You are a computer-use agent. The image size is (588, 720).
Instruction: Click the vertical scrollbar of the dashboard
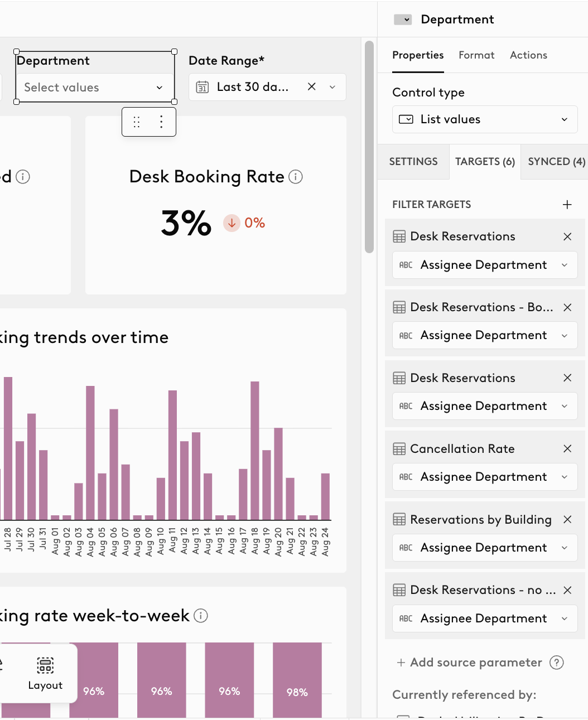[x=369, y=147]
